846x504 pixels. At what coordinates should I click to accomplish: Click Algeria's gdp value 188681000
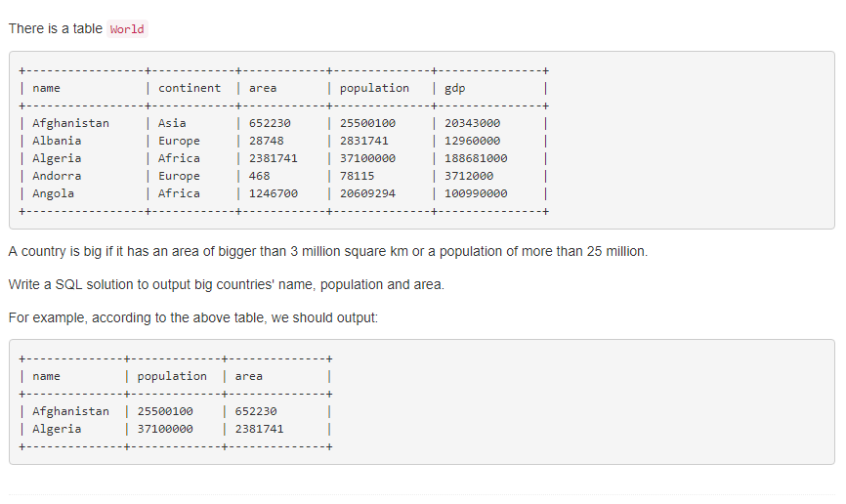click(x=476, y=158)
